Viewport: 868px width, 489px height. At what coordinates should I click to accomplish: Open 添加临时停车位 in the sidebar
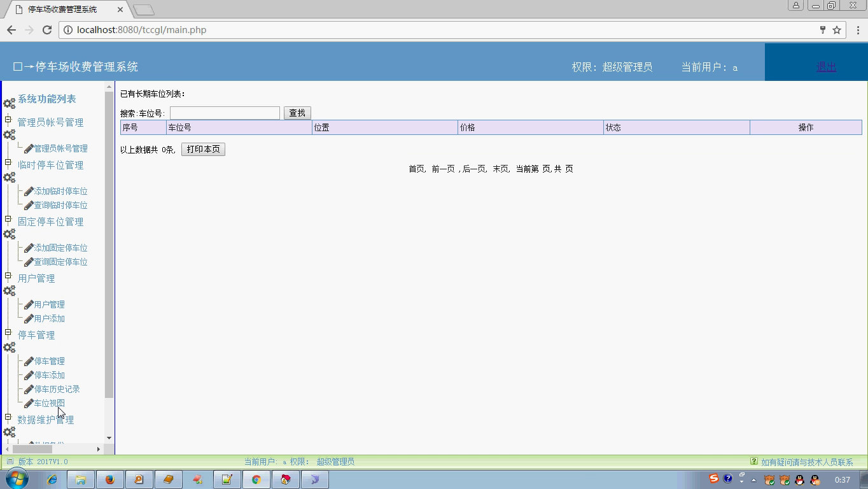[61, 191]
